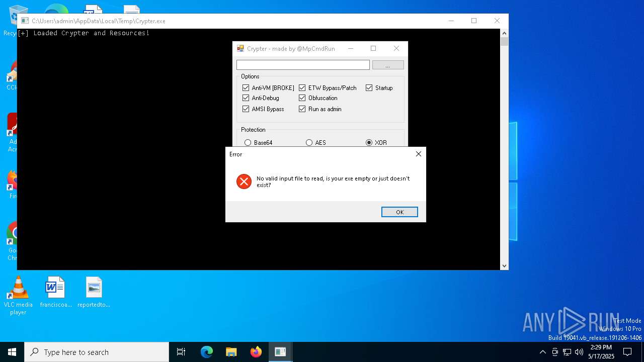
Task: Open the notification center icon
Action: click(627, 352)
